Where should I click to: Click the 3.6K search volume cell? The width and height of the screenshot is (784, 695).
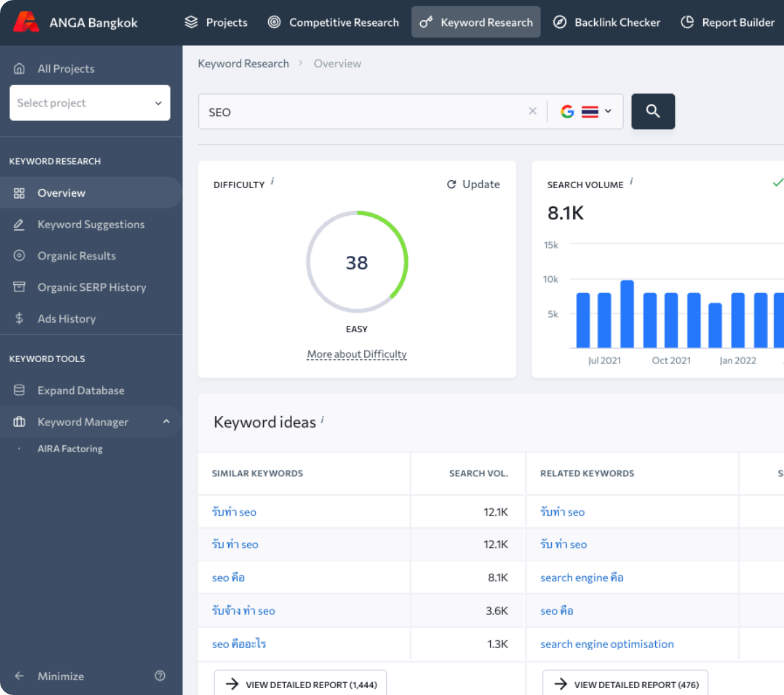[x=468, y=611]
